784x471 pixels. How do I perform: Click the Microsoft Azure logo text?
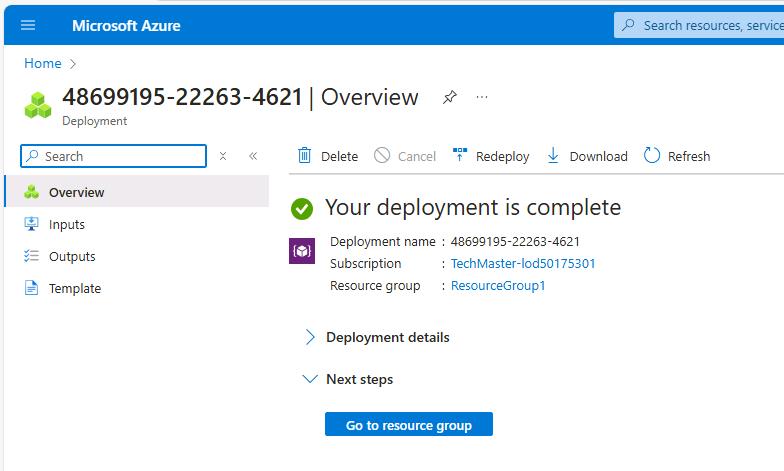126,26
